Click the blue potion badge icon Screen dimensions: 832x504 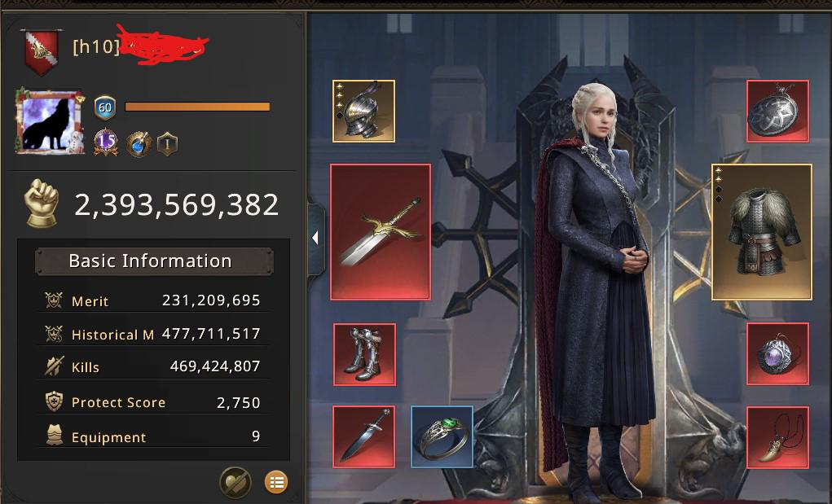(139, 143)
